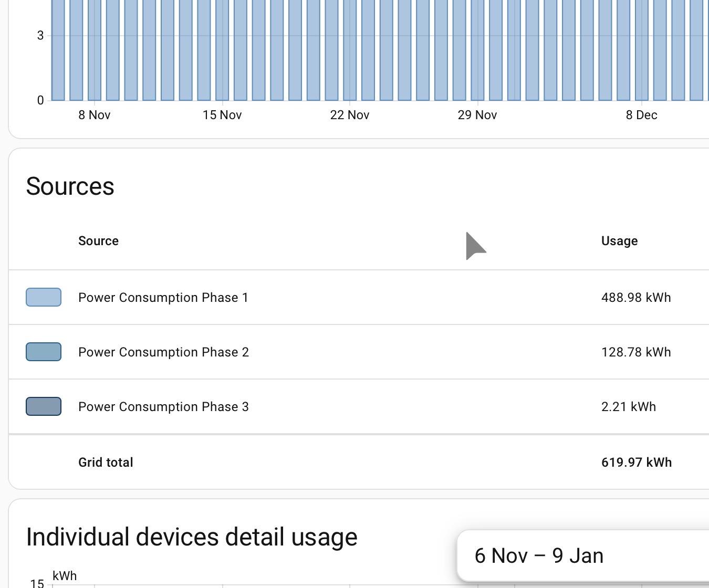Click the 15 Nov axis label
709x588 pixels.
pos(222,115)
